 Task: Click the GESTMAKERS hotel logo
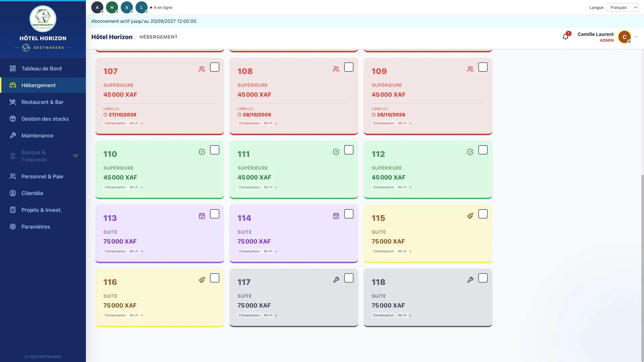coord(43,19)
